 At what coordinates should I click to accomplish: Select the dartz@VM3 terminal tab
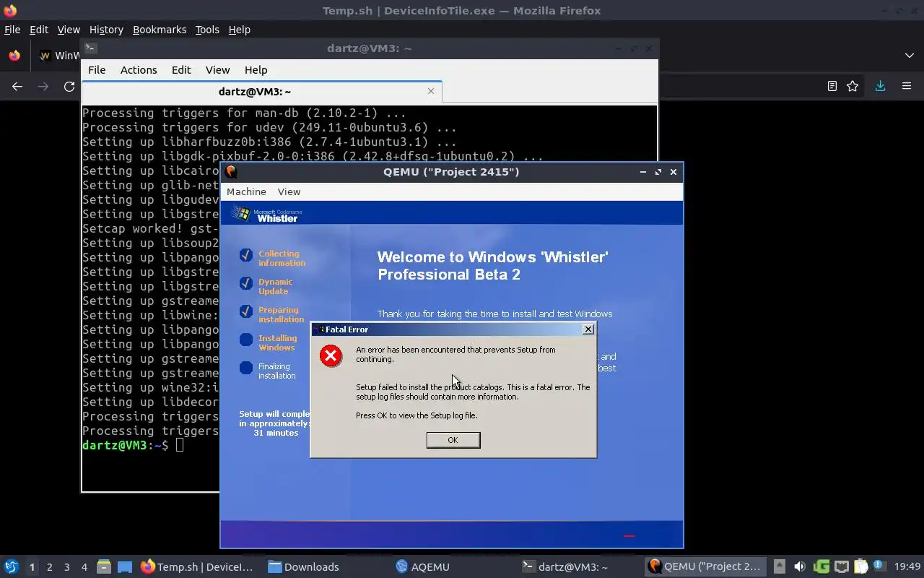coord(254,92)
